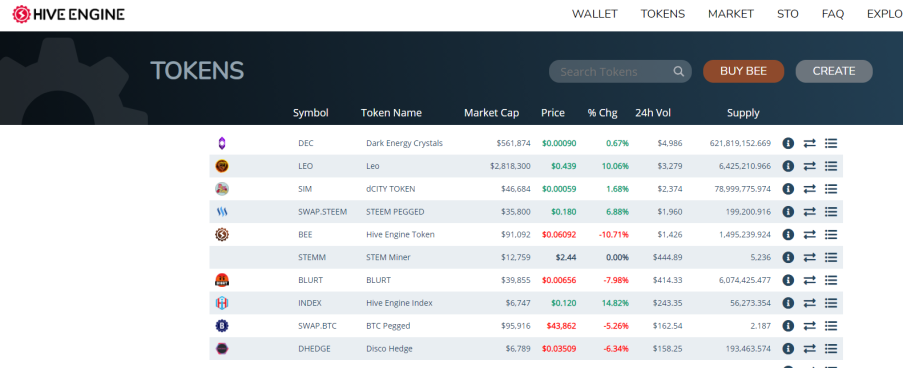Click search magnifier icon in token search
903x368 pixels.
click(678, 71)
